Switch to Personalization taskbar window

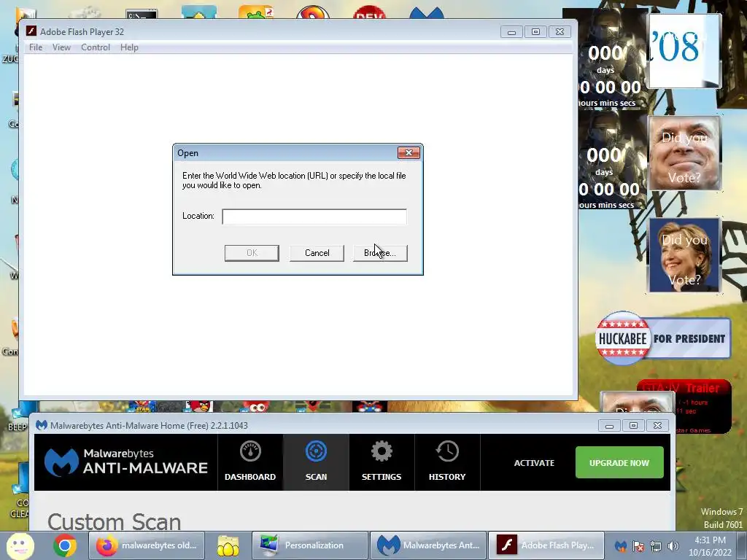pyautogui.click(x=309, y=545)
